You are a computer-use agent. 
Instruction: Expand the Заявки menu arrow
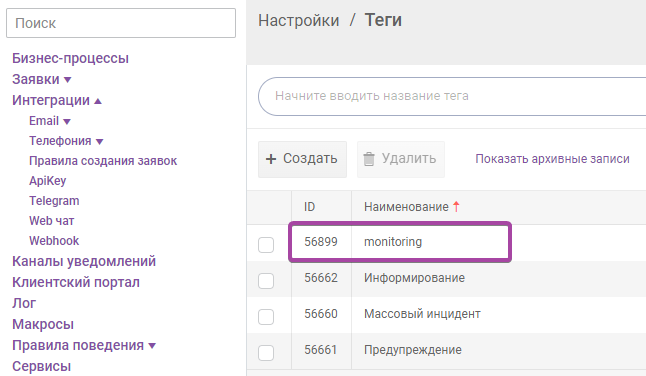[x=68, y=80]
